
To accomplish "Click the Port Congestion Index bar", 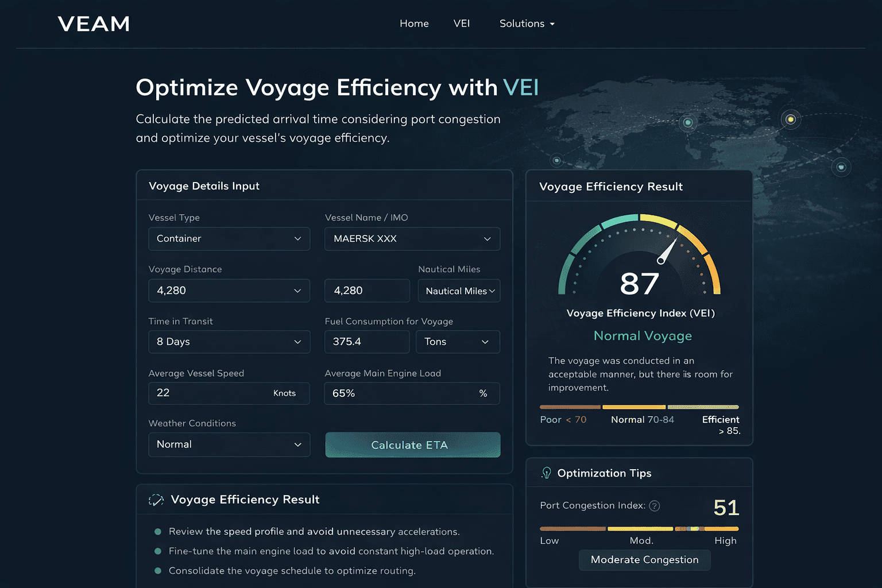I will 639,529.
